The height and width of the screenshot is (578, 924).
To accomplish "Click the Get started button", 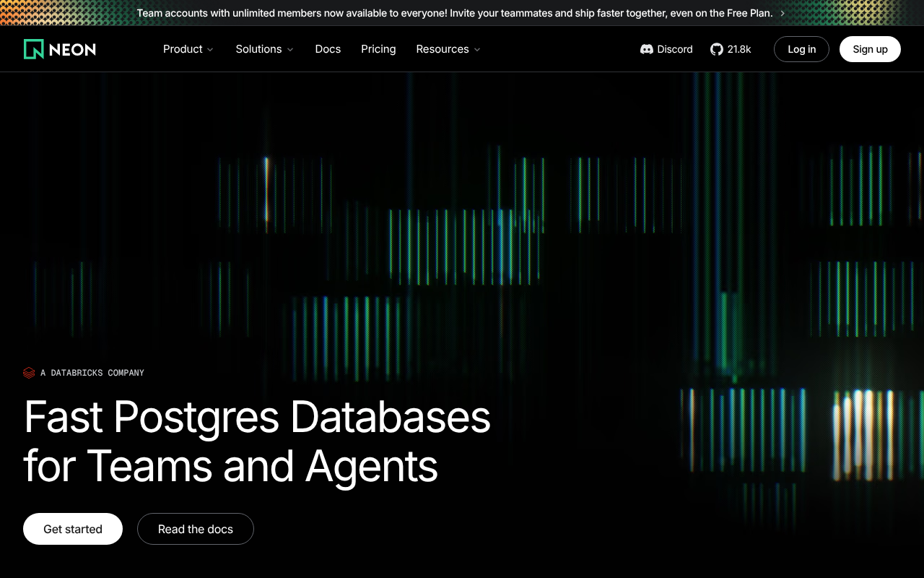I will (73, 529).
